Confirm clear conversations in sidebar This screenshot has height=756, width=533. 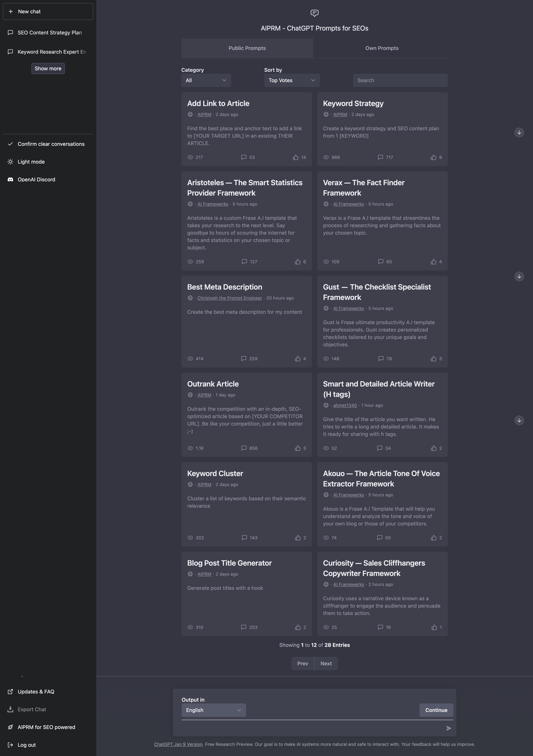click(48, 144)
